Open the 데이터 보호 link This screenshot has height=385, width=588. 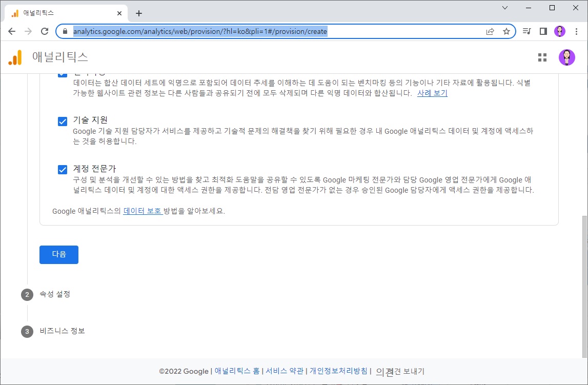(143, 211)
